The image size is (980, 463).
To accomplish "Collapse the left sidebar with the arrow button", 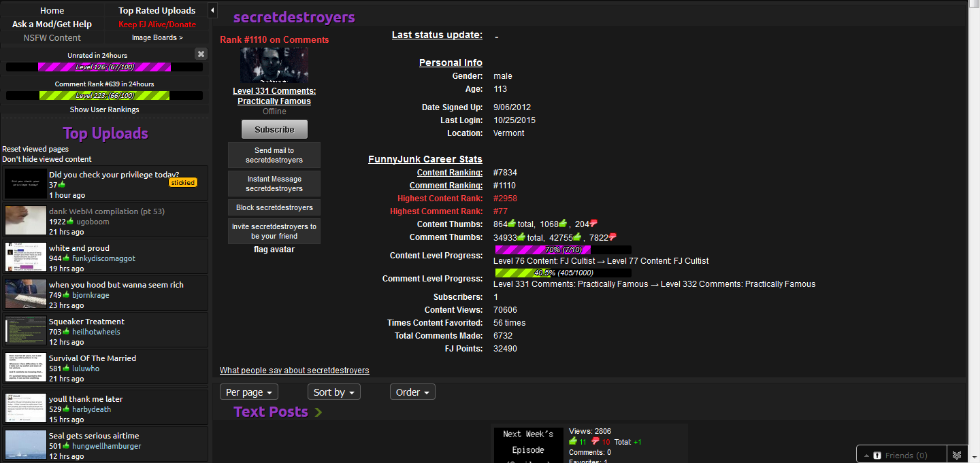I will coord(212,10).
